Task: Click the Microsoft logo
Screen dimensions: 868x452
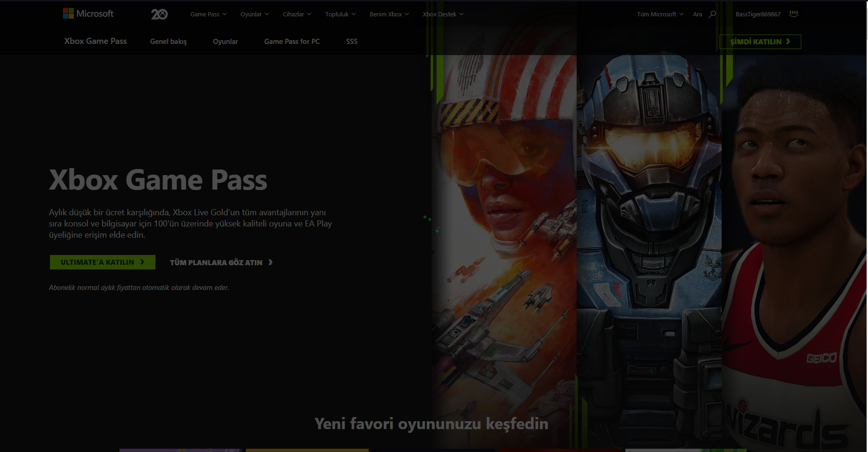Action: coord(88,14)
